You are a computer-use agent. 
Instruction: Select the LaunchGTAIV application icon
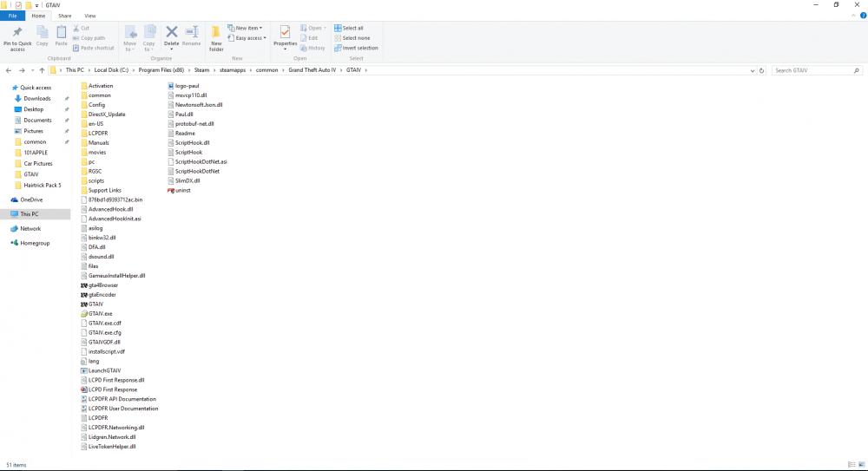tap(84, 371)
